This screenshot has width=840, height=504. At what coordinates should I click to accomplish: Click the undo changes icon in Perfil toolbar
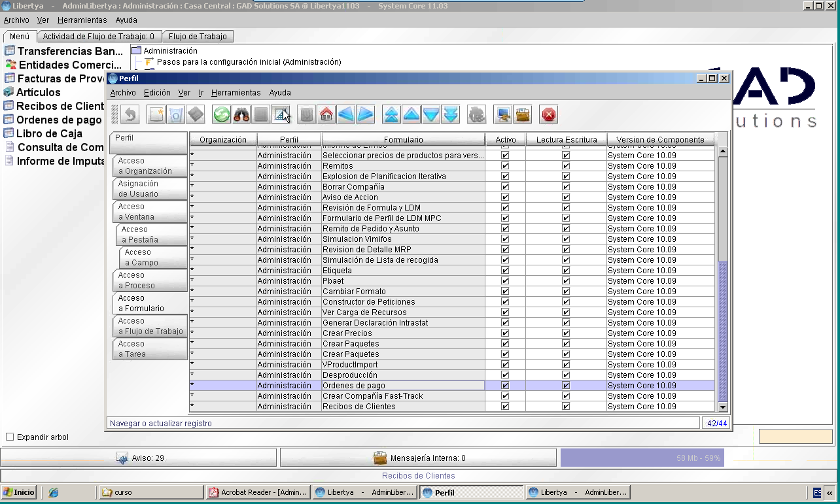(x=130, y=115)
